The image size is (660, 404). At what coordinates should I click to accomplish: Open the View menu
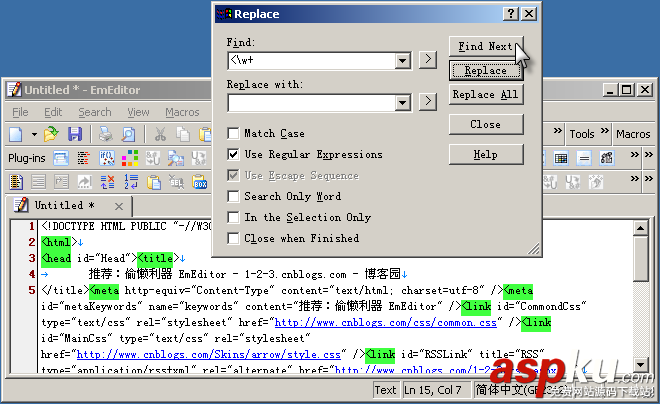point(138,112)
